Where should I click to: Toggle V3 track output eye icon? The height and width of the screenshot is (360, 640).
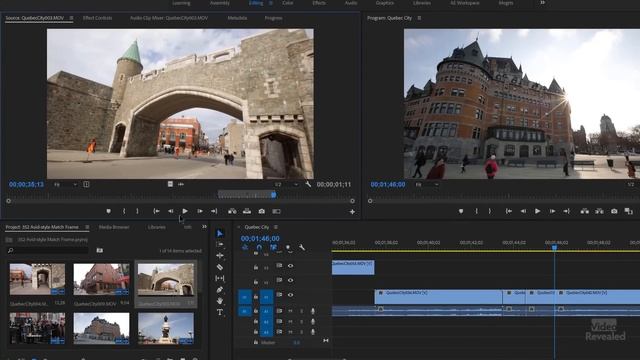[291, 266]
